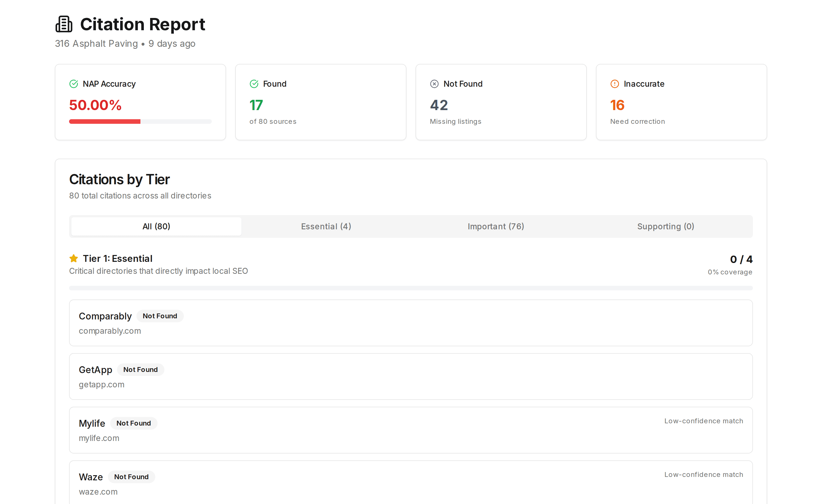Click the 'Need correction' caption
822x504 pixels.
tap(638, 122)
